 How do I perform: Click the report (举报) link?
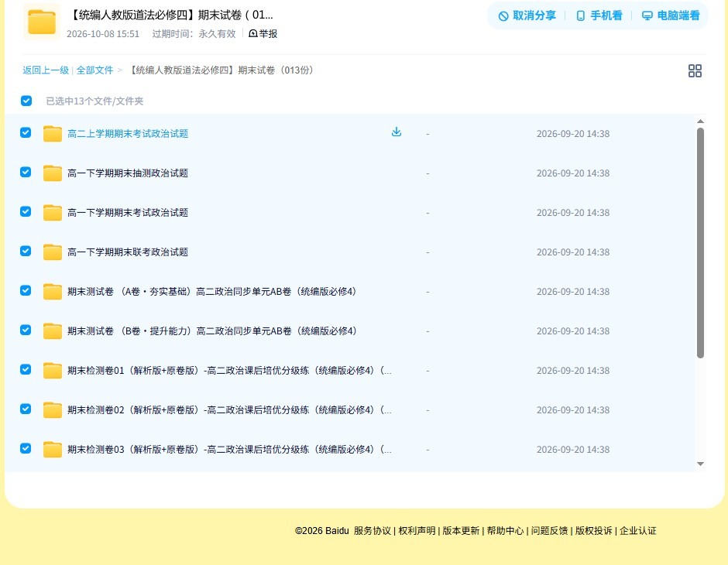click(x=263, y=33)
